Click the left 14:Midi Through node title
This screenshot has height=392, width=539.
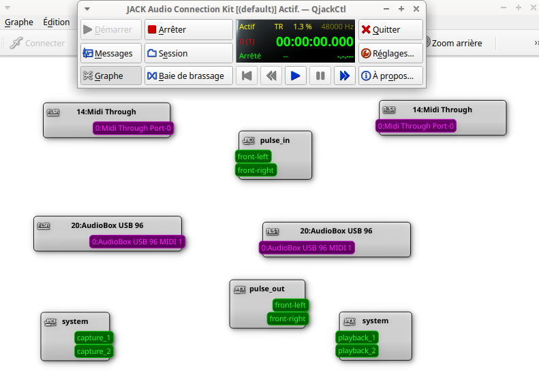[106, 112]
